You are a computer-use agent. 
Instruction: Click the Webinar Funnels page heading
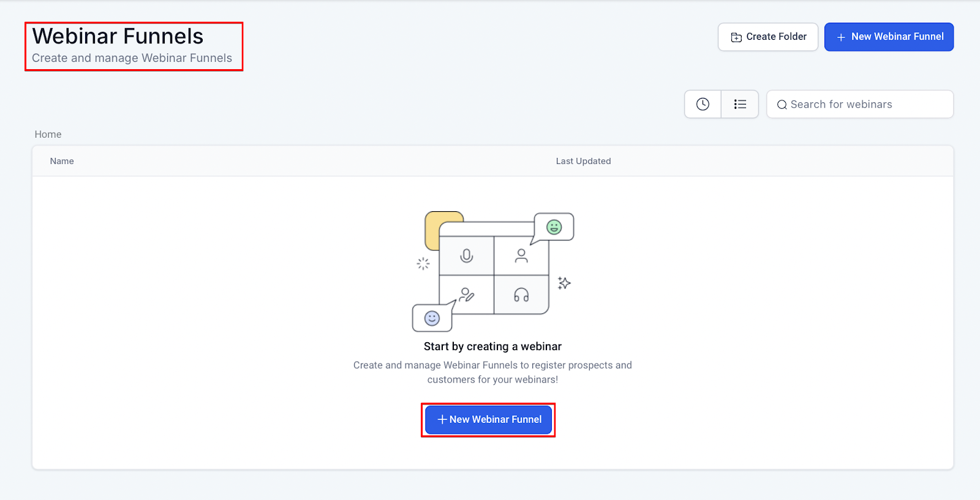tap(118, 36)
